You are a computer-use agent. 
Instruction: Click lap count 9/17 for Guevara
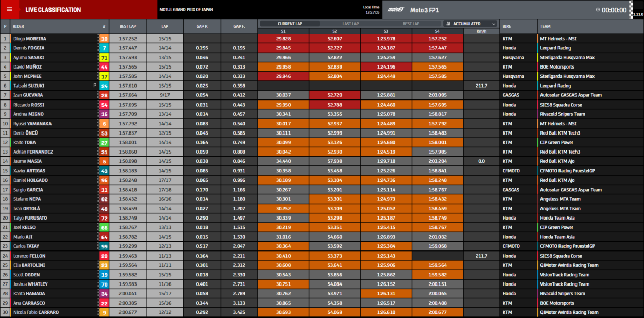(x=165, y=95)
